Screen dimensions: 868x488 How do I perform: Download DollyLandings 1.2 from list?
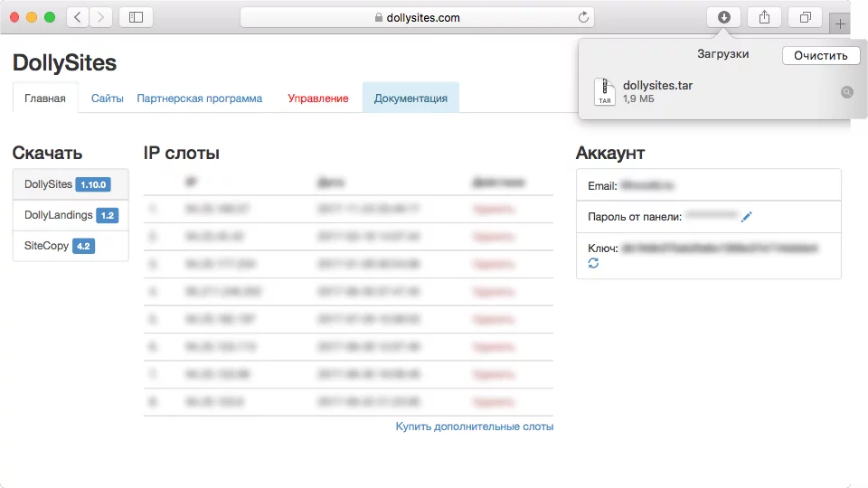70,215
